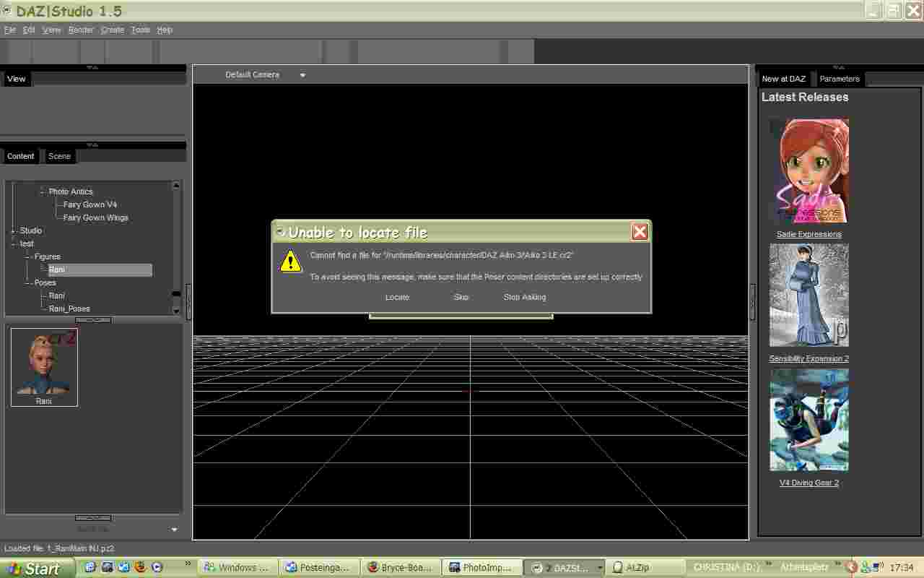924x578 pixels.
Task: Select Photo Antics in content tree
Action: pos(71,191)
